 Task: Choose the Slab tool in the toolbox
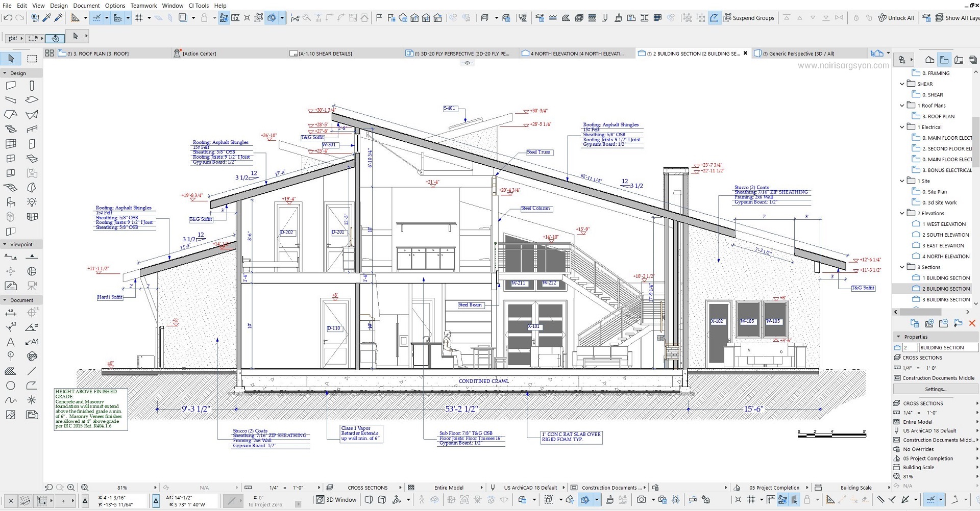pyautogui.click(x=32, y=100)
